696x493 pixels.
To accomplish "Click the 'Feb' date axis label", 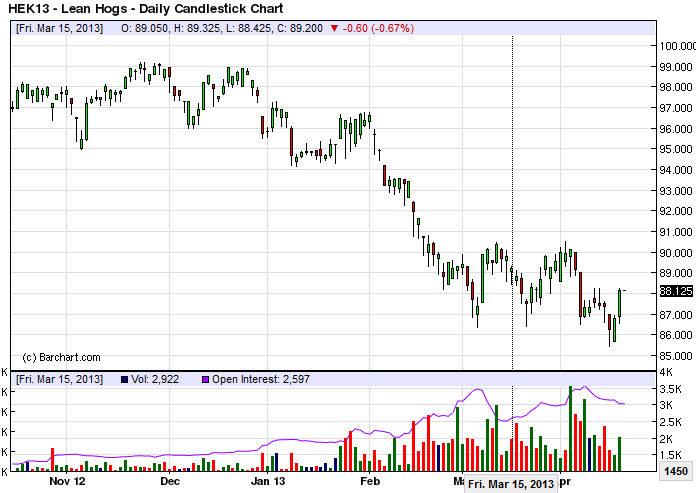I will (370, 481).
